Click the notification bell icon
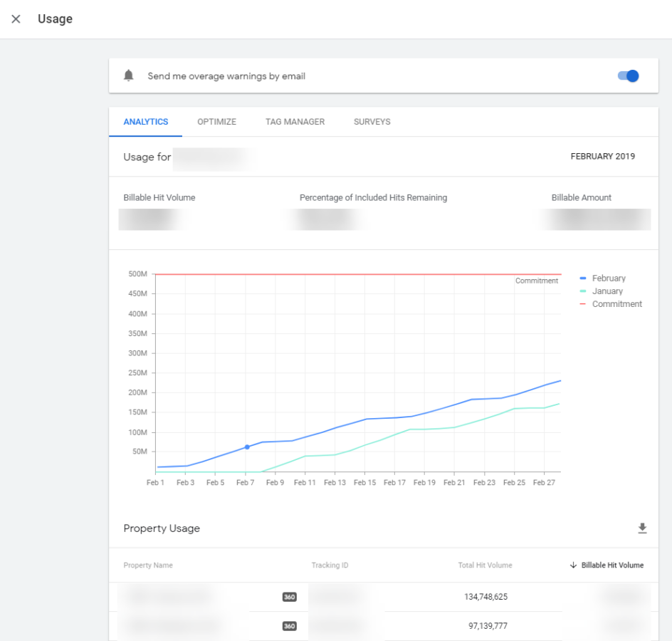 [x=128, y=75]
